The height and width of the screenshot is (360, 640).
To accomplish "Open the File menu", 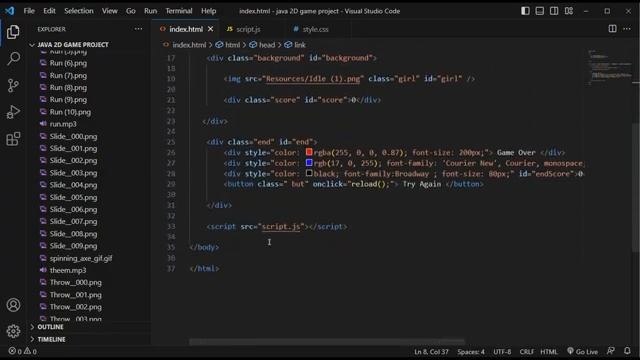I will 29,11.
